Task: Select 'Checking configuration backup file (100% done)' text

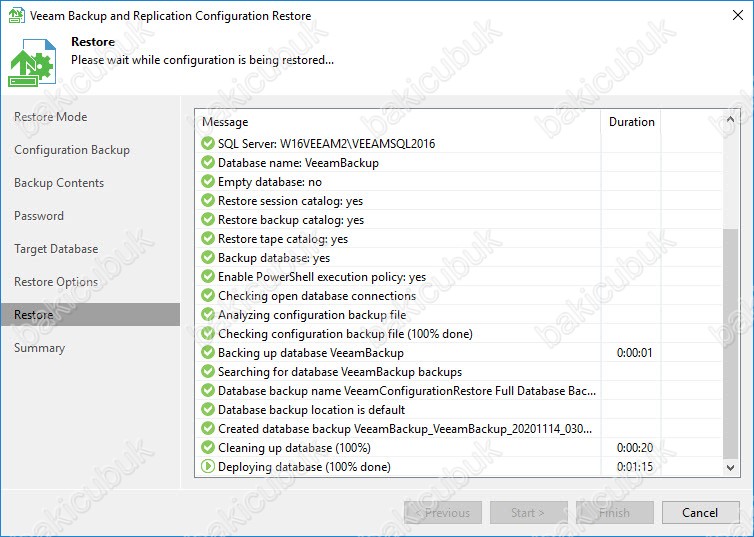Action: (x=345, y=334)
